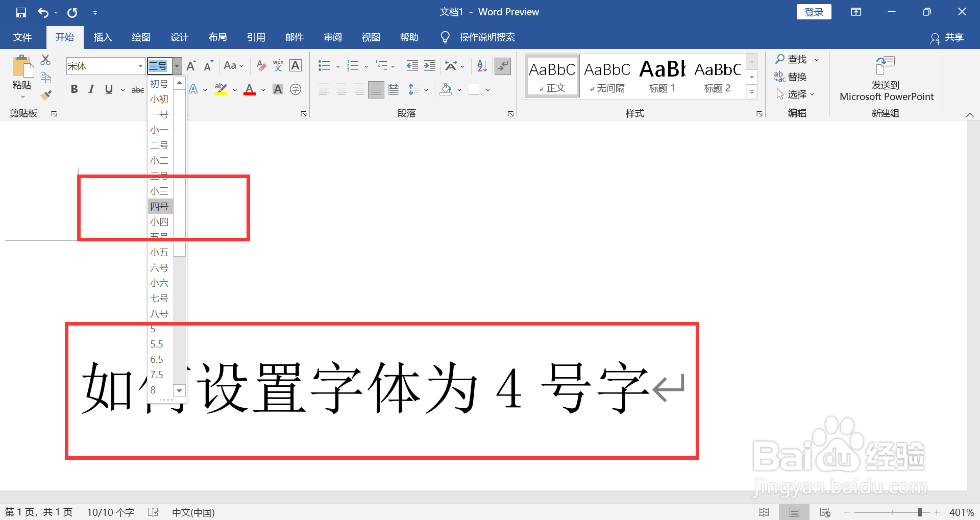Image resolution: width=980 pixels, height=520 pixels.
Task: Switch to Web Layout view in status bar
Action: click(825, 512)
